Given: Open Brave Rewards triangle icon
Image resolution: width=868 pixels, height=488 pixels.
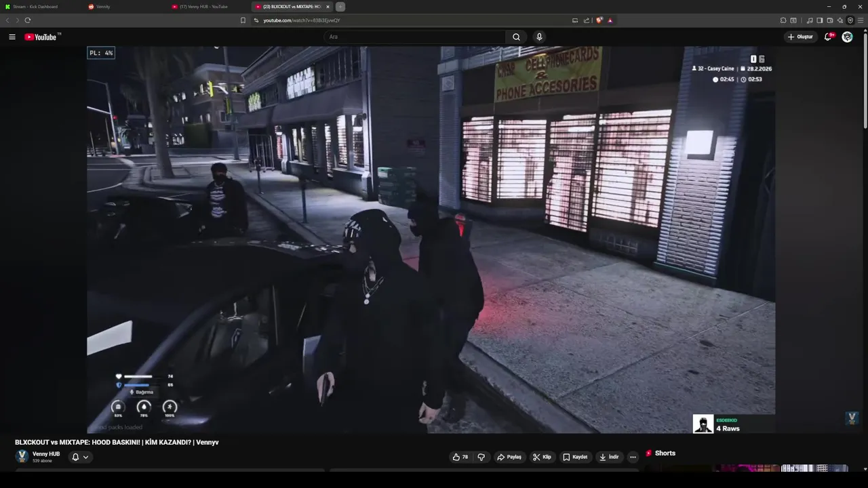Looking at the screenshot, I should coord(610,20).
